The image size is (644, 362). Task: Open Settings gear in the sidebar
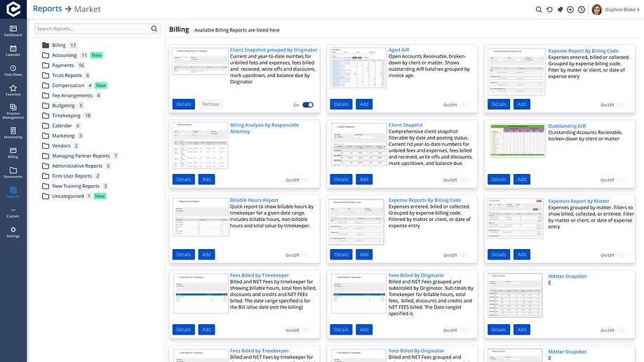[x=13, y=232]
